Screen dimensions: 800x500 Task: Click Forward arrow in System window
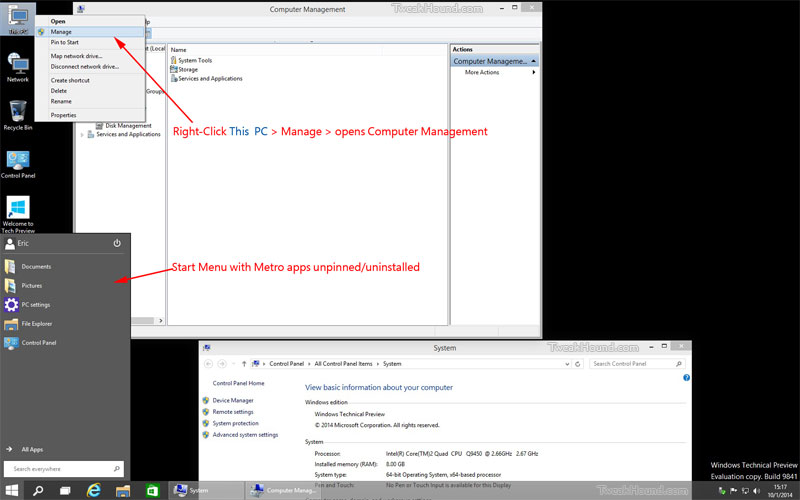tap(222, 364)
